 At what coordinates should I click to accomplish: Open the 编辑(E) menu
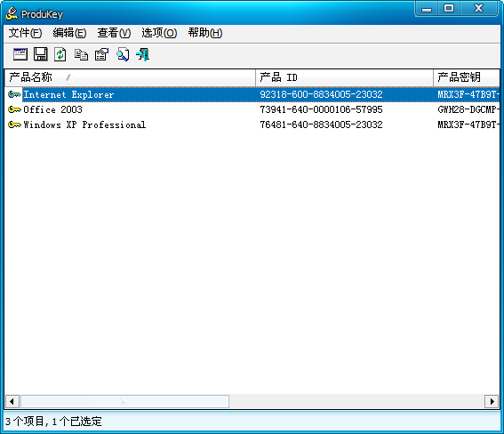pos(69,33)
